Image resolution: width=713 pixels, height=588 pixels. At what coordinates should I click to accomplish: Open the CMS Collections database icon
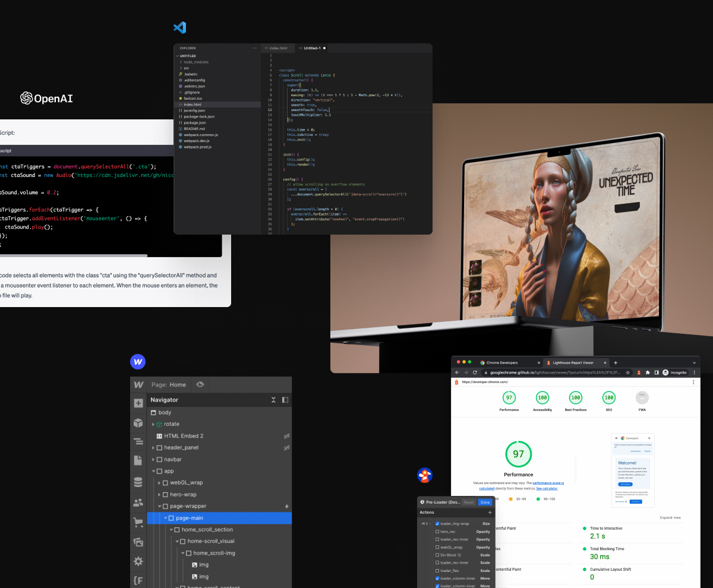(x=138, y=482)
